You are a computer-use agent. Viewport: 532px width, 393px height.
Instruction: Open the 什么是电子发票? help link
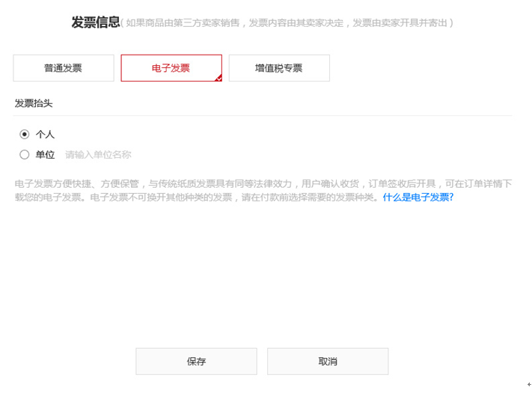[x=418, y=197]
